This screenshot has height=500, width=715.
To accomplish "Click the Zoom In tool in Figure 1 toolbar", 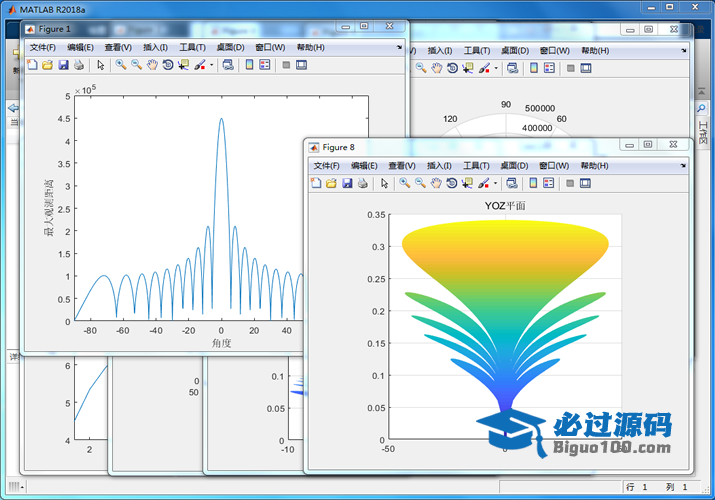I will pos(120,65).
